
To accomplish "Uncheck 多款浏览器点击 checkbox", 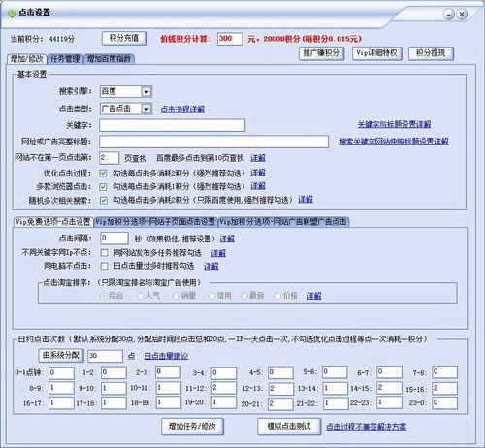I will coord(103,187).
